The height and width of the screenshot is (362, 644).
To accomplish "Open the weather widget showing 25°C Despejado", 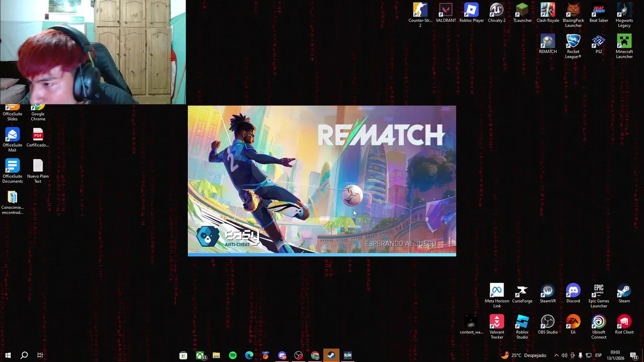I will pyautogui.click(x=523, y=355).
